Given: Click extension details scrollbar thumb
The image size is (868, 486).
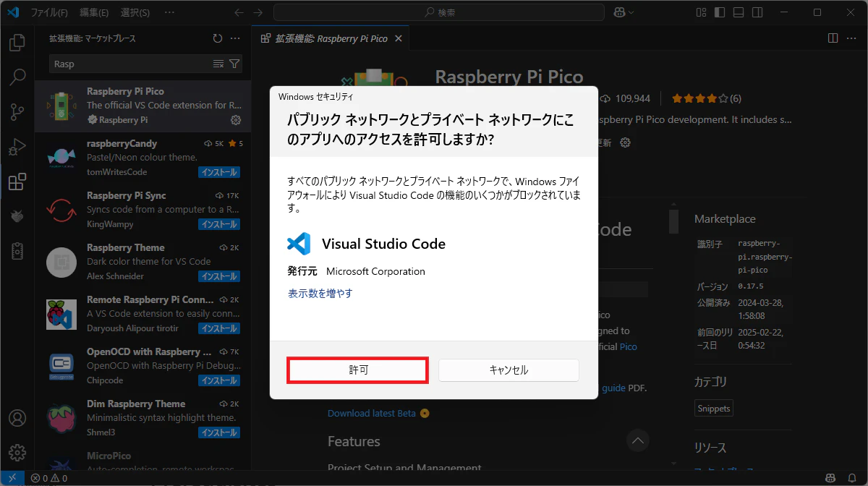Looking at the screenshot, I should click(x=673, y=221).
